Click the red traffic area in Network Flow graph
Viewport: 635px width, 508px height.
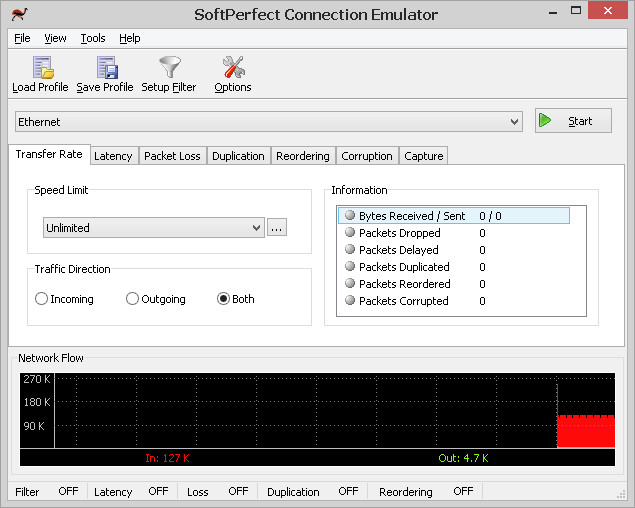[x=586, y=432]
